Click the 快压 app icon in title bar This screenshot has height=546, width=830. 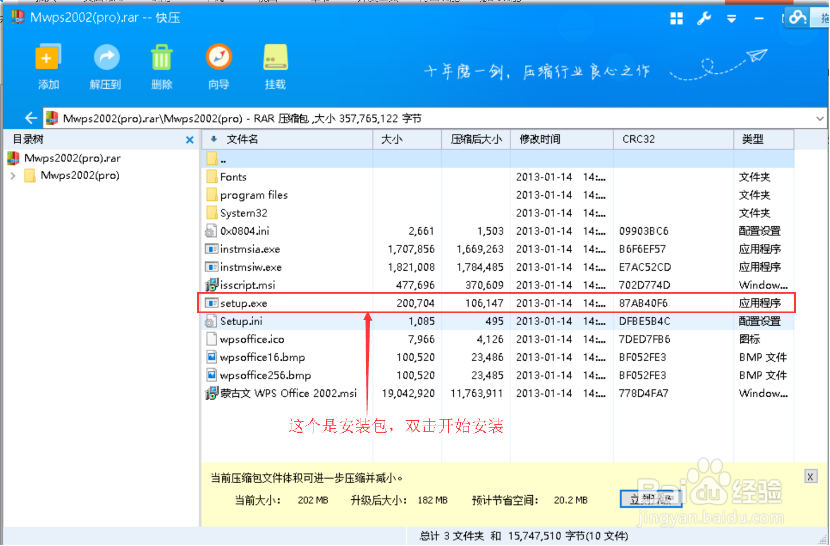pyautogui.click(x=18, y=17)
